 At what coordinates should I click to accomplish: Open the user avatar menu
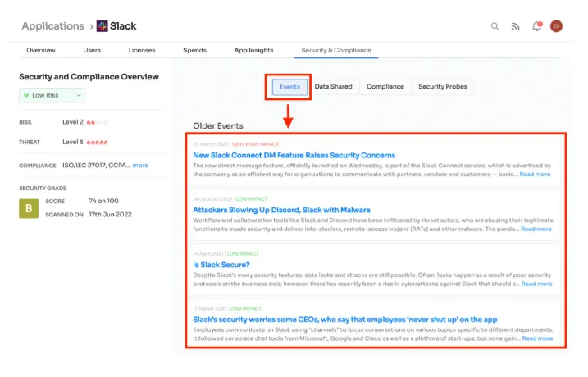(x=556, y=26)
